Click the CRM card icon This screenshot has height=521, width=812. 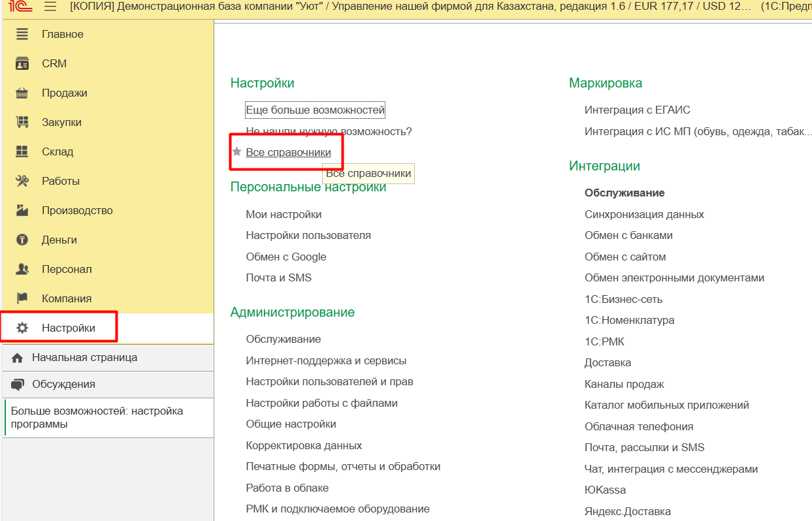(22, 63)
